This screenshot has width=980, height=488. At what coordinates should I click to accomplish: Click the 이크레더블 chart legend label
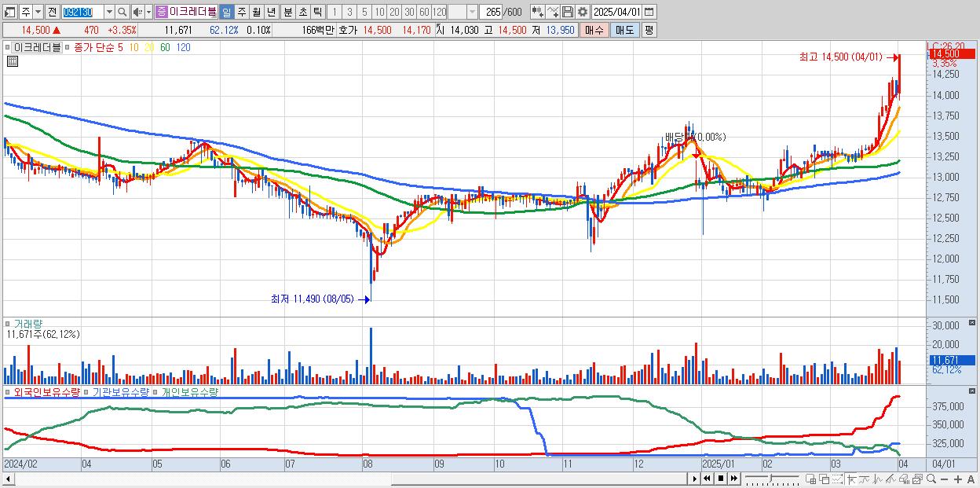pyautogui.click(x=38, y=47)
